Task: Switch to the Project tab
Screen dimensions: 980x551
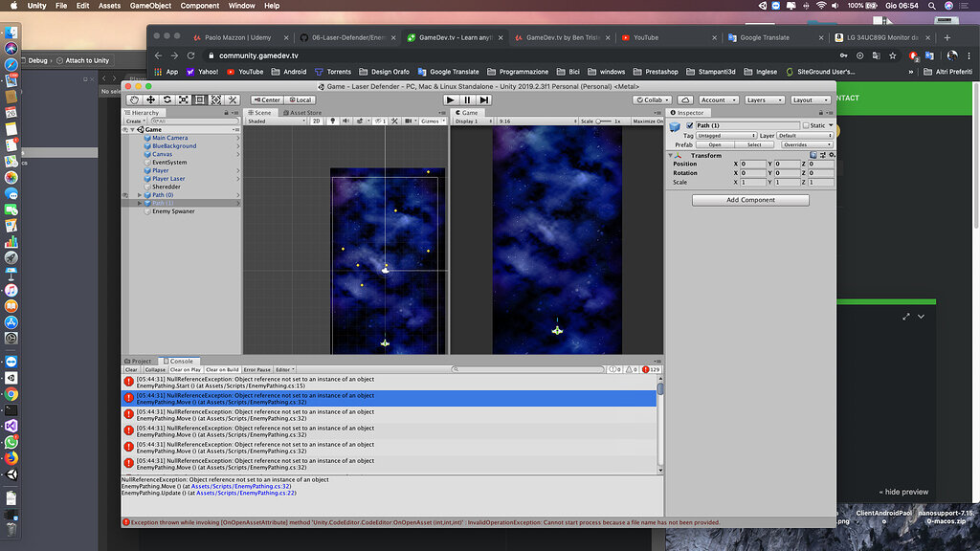Action: tap(141, 361)
